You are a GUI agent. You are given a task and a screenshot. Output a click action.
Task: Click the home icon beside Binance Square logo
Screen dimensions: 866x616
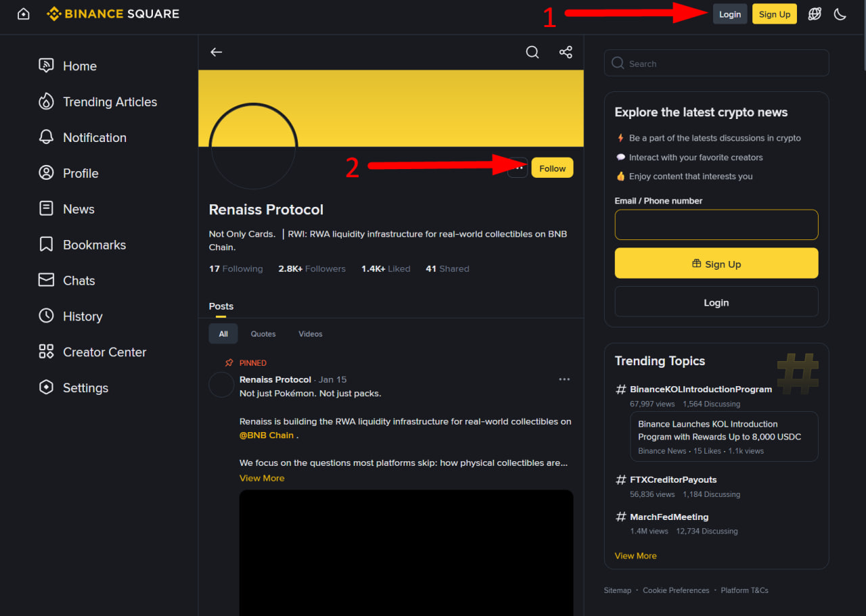tap(23, 14)
